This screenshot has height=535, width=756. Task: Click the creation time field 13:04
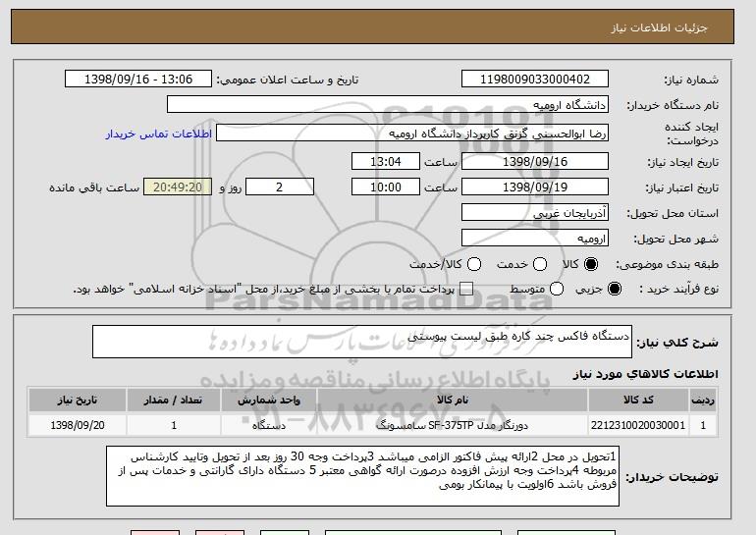coord(386,161)
